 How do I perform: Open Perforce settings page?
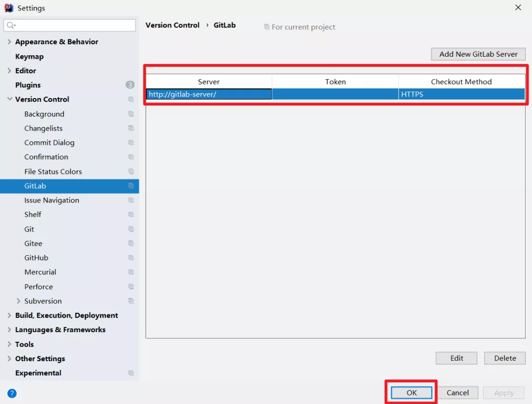(39, 287)
